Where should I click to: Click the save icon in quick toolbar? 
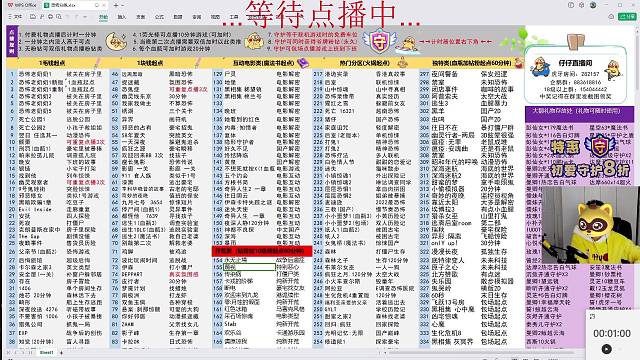click(33, 17)
